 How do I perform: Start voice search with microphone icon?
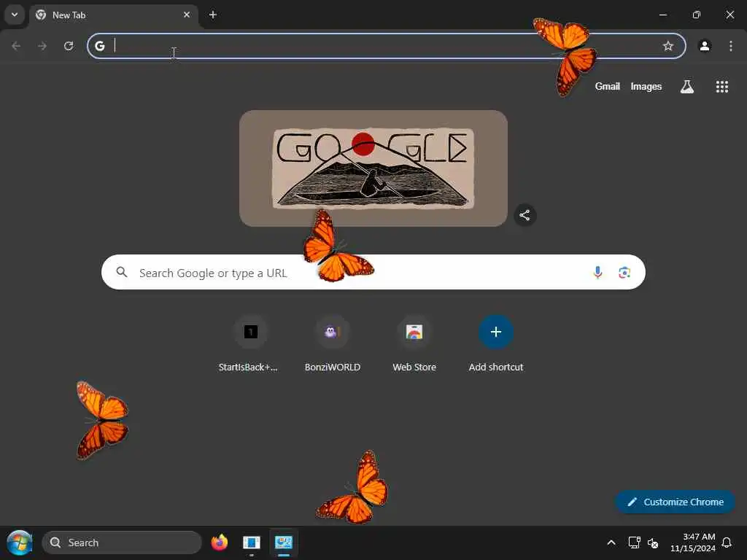pos(597,273)
